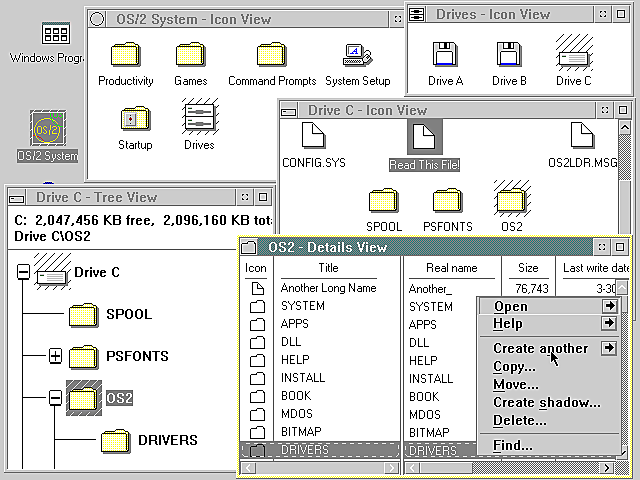Select the Drive C hard disk icon in Drives window
Screen dimensions: 640x480
(x=574, y=54)
